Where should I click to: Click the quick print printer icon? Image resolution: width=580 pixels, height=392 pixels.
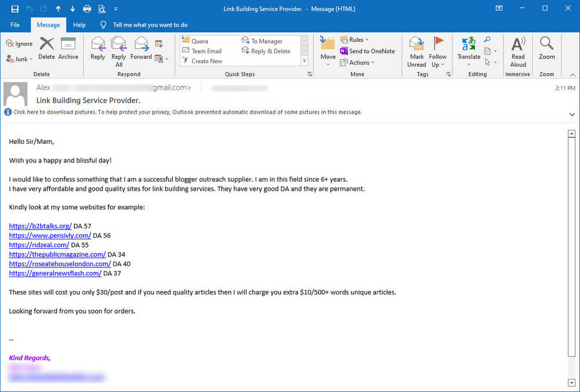click(87, 9)
